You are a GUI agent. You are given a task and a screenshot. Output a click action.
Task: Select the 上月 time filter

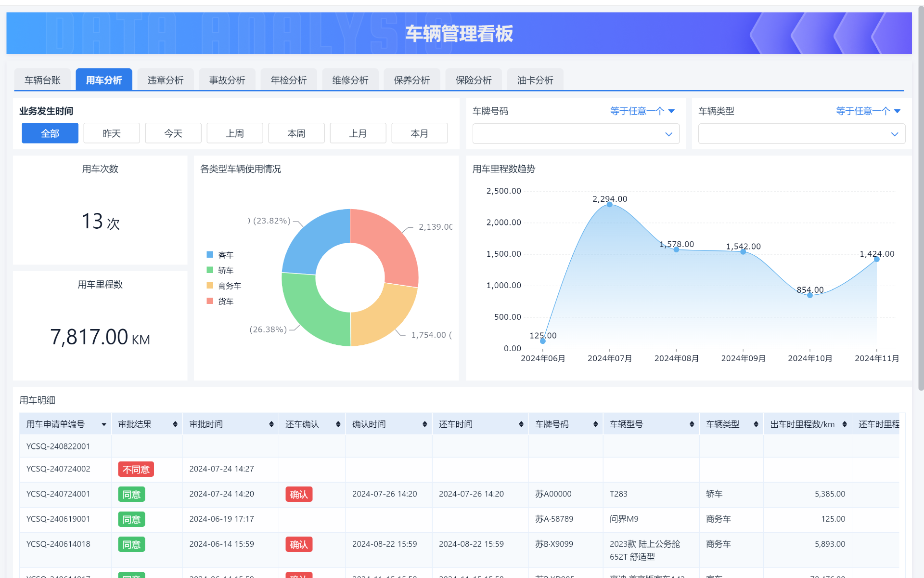pyautogui.click(x=358, y=133)
